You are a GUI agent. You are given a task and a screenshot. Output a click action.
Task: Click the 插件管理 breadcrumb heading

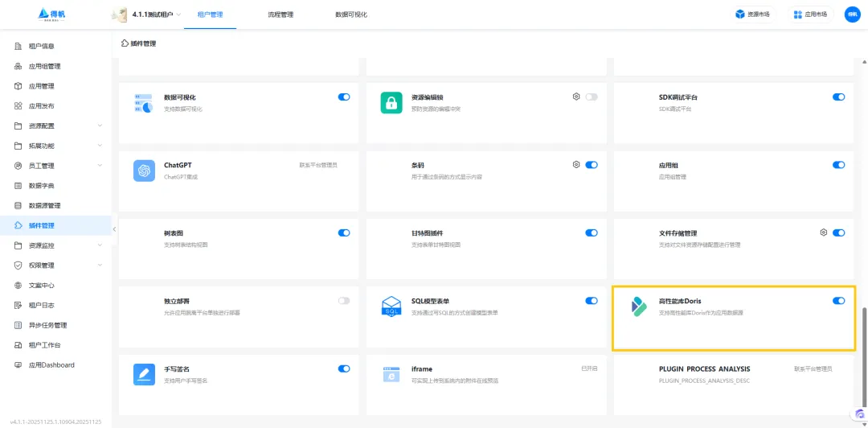[143, 43]
